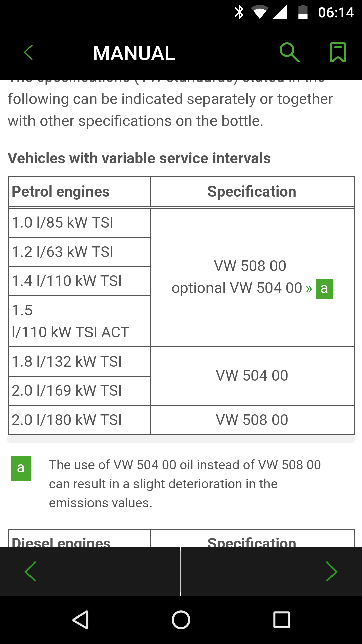The height and width of the screenshot is (644, 362).
Task: Tap the MANUAL header title
Action: [x=134, y=53]
